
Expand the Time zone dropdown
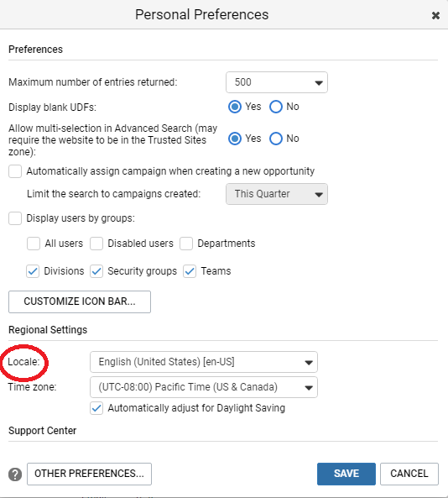pos(204,387)
